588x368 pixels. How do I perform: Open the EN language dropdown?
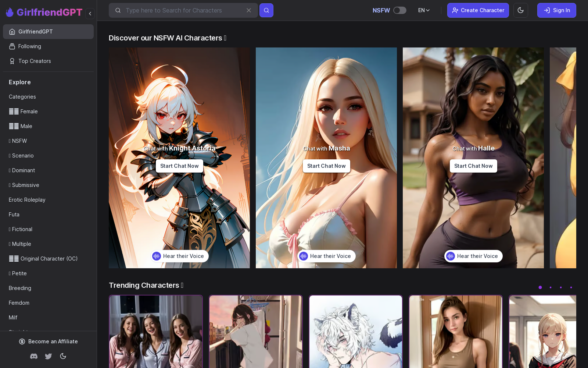coord(424,10)
